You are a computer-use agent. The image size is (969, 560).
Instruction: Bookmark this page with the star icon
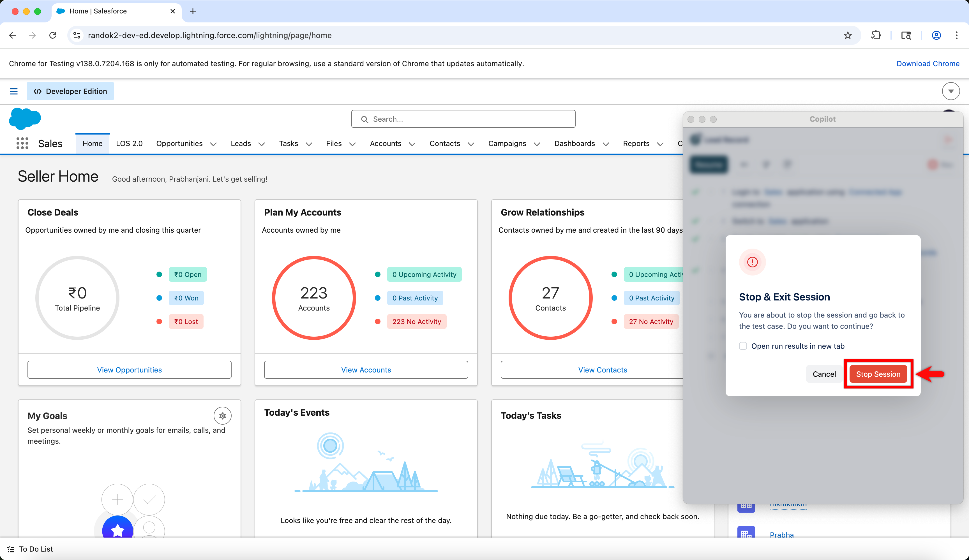tap(848, 35)
